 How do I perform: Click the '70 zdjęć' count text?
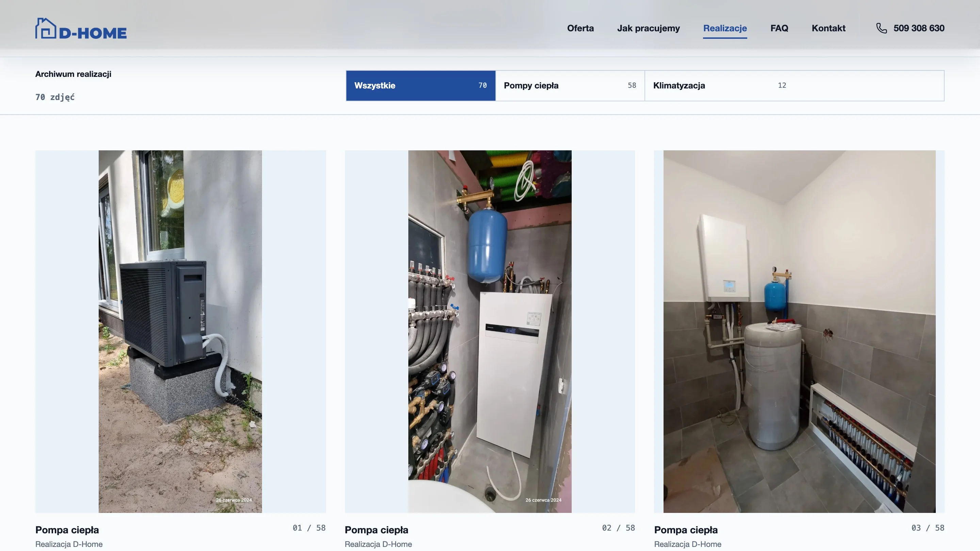[55, 97]
